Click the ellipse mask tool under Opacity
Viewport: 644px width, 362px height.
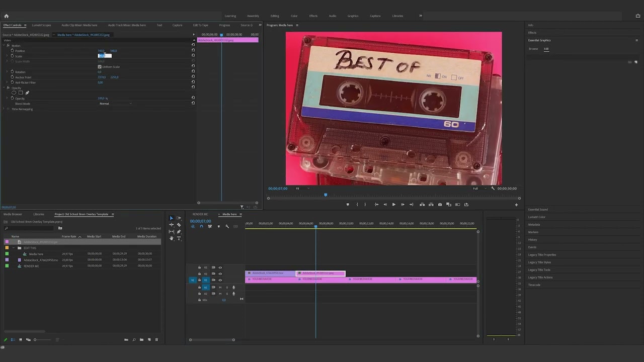pyautogui.click(x=14, y=93)
